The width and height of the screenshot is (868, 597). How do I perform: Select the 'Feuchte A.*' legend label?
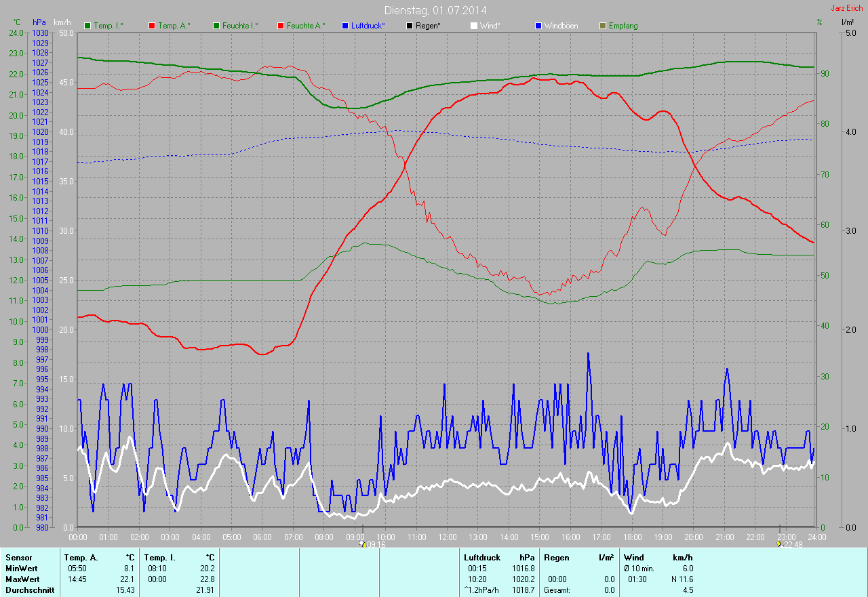[x=306, y=26]
